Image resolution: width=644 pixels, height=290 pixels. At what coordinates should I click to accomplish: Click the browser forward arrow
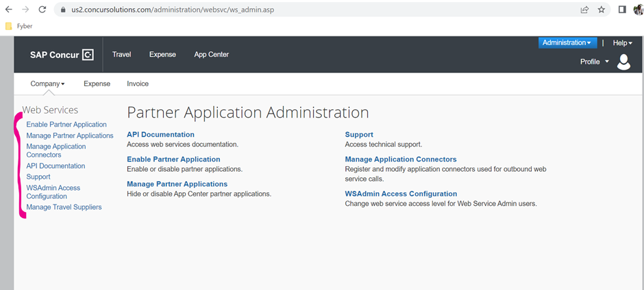25,10
